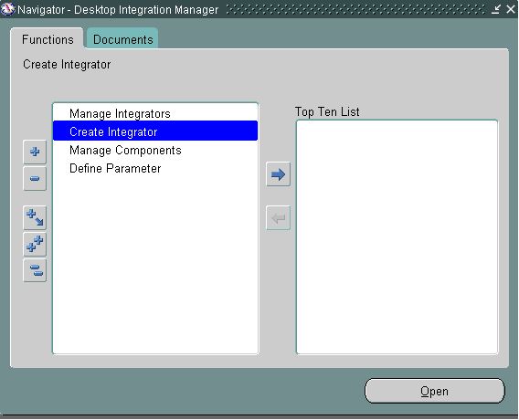Select the Functions tab
Image resolution: width=519 pixels, height=420 pixels.
point(48,39)
